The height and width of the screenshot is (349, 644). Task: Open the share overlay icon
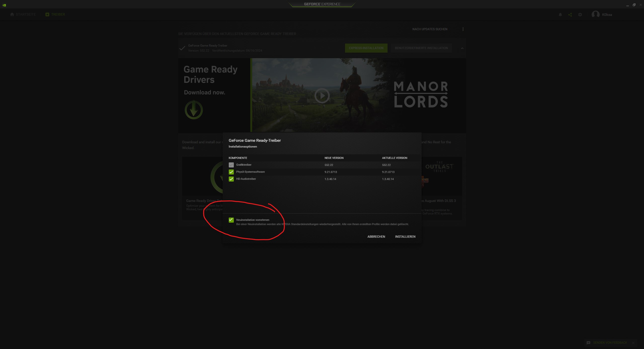pyautogui.click(x=570, y=15)
